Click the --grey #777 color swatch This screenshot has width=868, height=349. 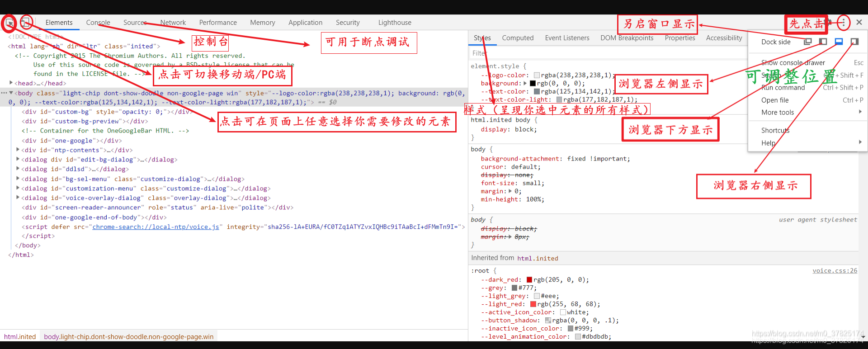click(x=514, y=288)
